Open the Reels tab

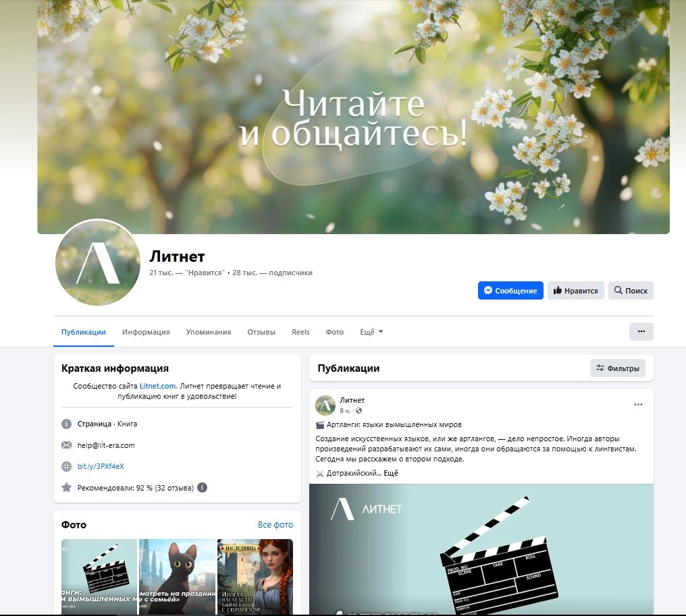pyautogui.click(x=300, y=332)
